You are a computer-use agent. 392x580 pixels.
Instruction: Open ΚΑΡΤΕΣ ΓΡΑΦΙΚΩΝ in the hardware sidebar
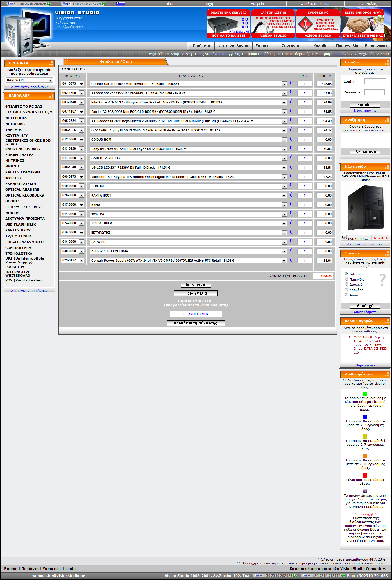pyautogui.click(x=22, y=172)
